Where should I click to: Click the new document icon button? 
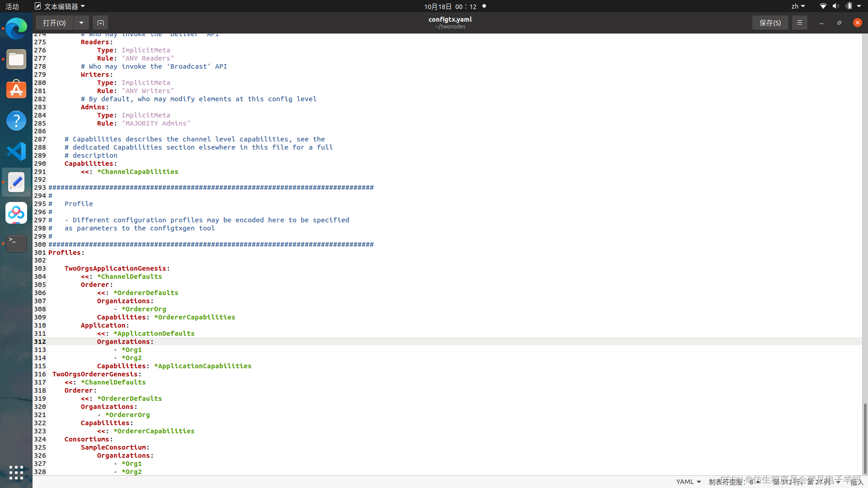pyautogui.click(x=100, y=23)
